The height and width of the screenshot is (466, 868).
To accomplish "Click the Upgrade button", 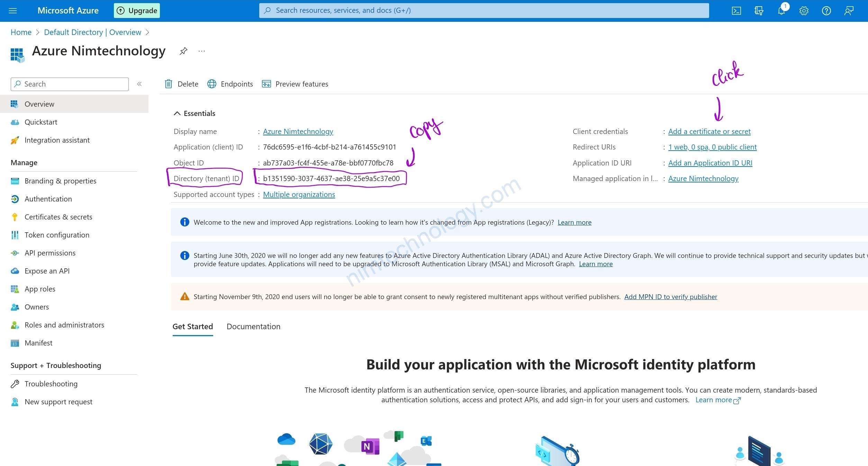I will point(137,11).
